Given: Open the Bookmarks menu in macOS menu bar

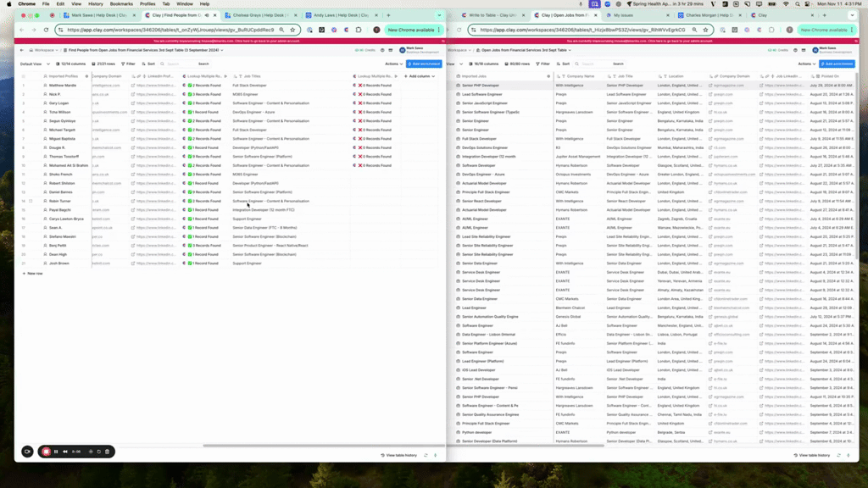Looking at the screenshot, I should point(121,3).
